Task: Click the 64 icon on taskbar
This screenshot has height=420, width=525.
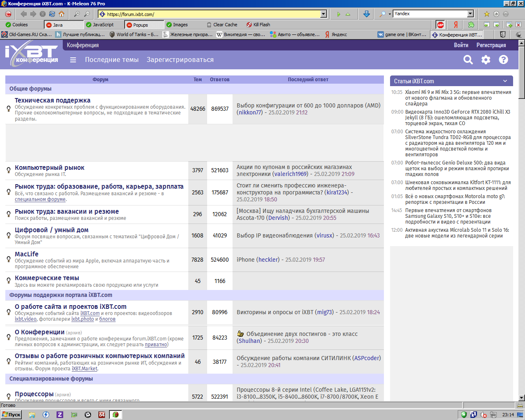Action: tap(102, 415)
